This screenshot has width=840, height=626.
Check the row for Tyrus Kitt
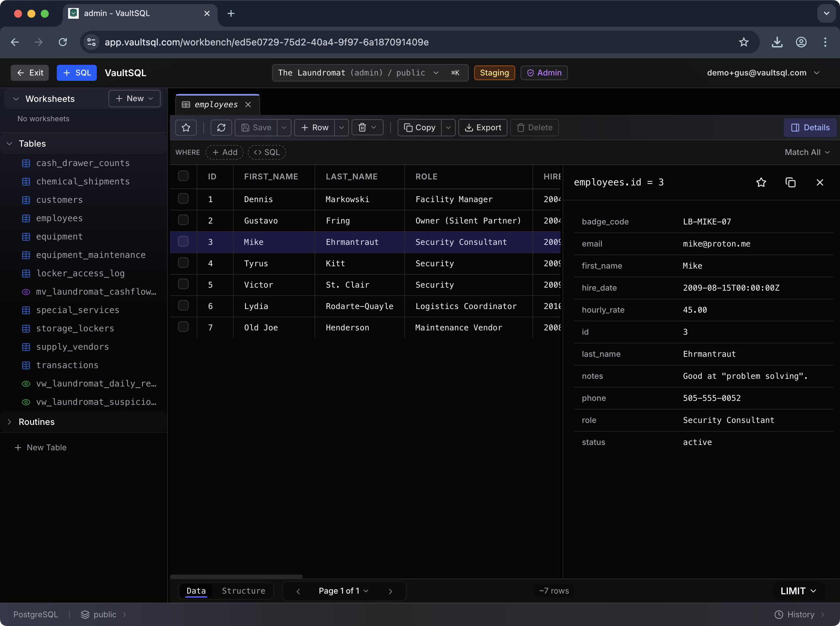click(183, 263)
